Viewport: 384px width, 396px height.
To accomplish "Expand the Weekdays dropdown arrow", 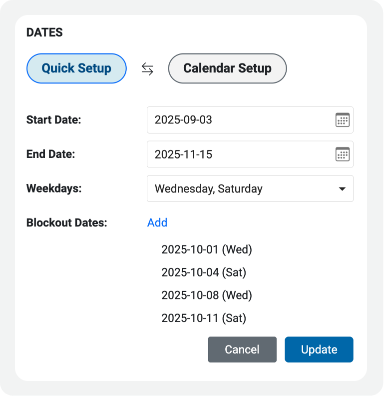I will click(x=342, y=189).
